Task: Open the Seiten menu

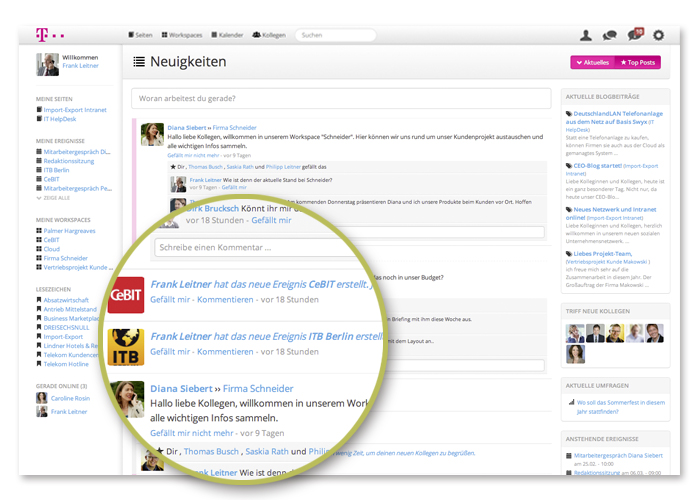Action: click(x=140, y=35)
